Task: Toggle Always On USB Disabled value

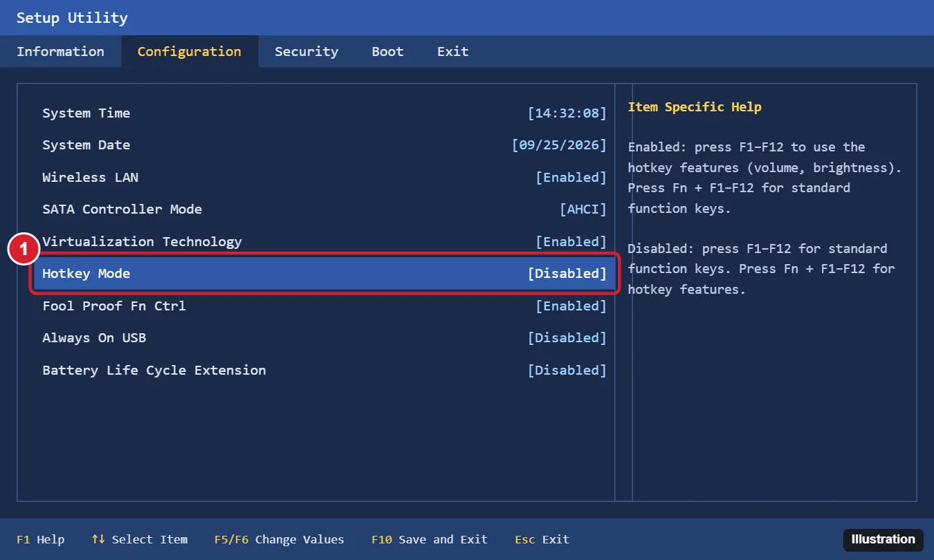Action: 567,338
